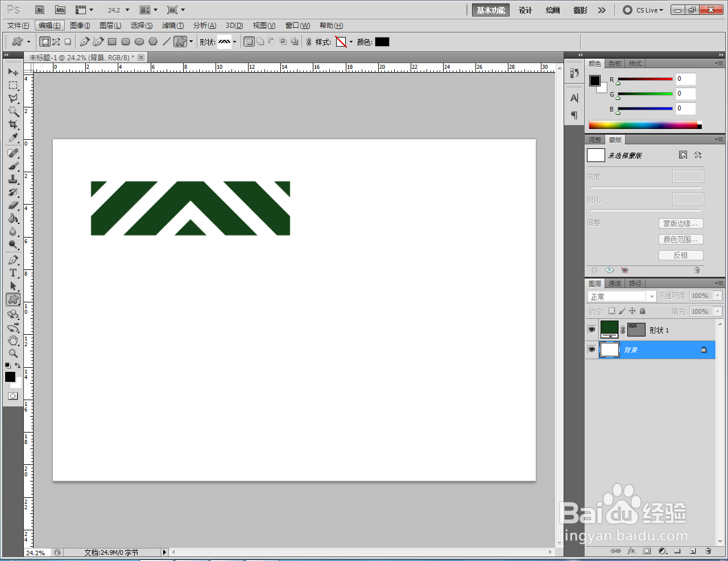Click the 颜色 fill color swatch in options bar

pyautogui.click(x=382, y=42)
